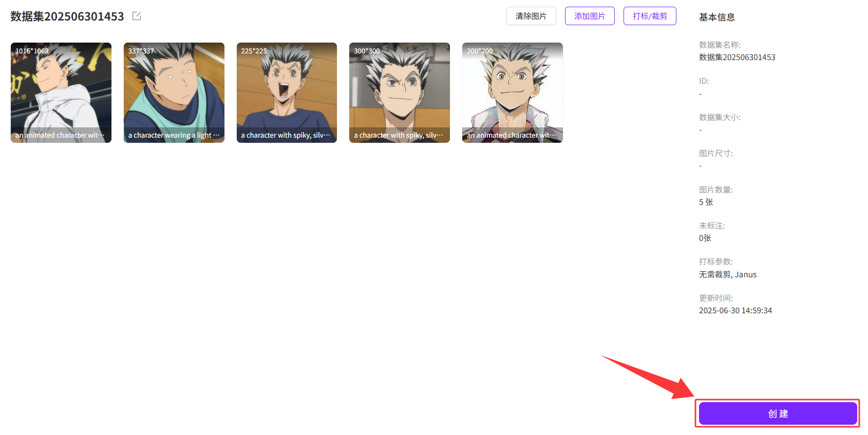The height and width of the screenshot is (435, 868).
Task: Select the 1016*1068 image thumbnail
Action: tap(61, 92)
